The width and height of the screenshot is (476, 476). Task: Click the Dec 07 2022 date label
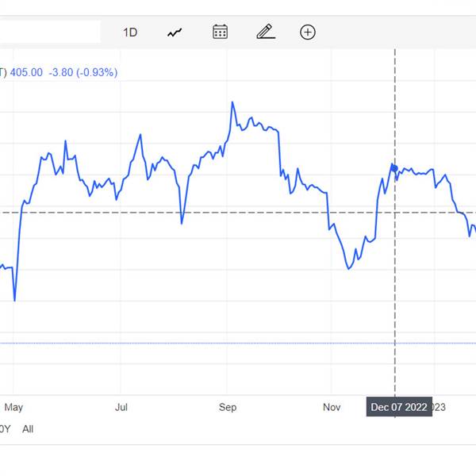point(399,407)
